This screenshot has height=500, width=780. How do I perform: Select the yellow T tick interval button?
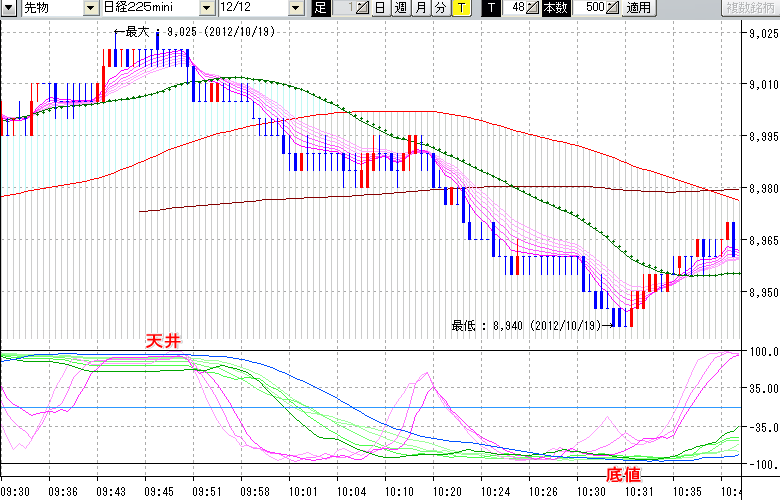coord(460,8)
